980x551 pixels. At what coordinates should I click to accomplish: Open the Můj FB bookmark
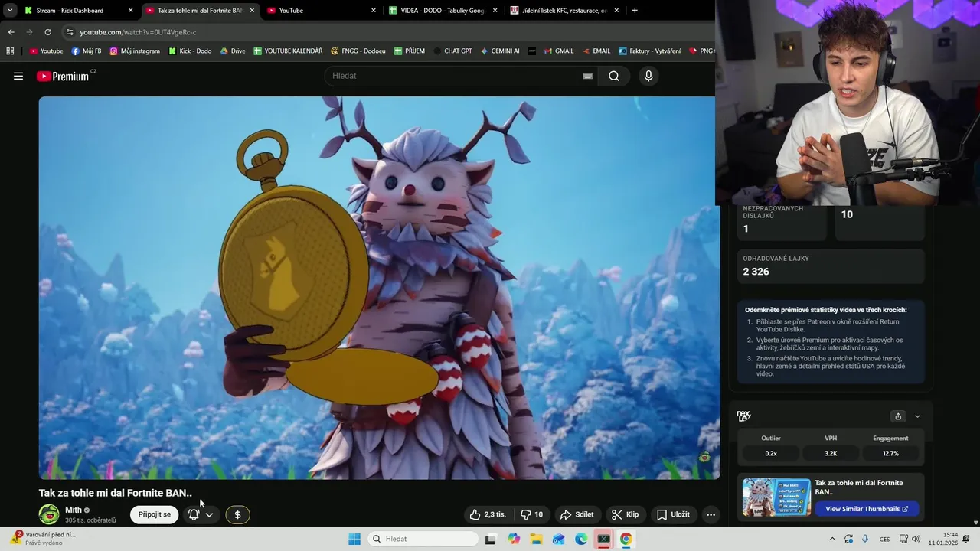point(86,51)
